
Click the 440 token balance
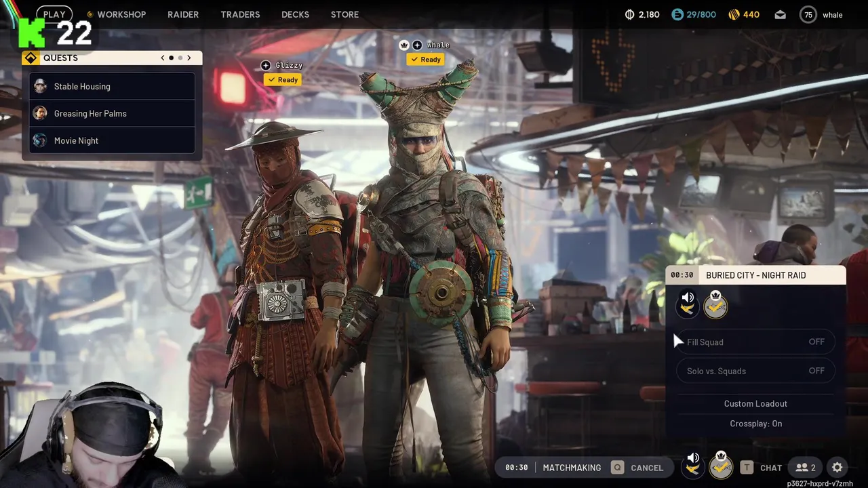(x=751, y=14)
